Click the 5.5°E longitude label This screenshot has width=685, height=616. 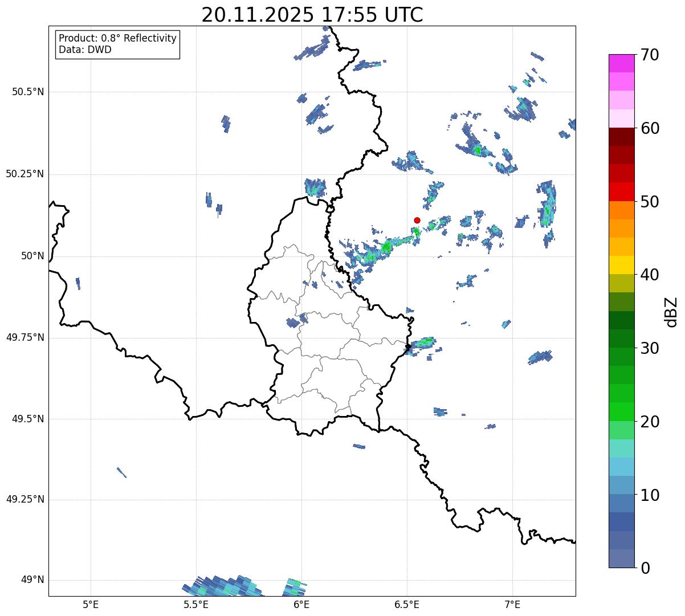tap(196, 604)
